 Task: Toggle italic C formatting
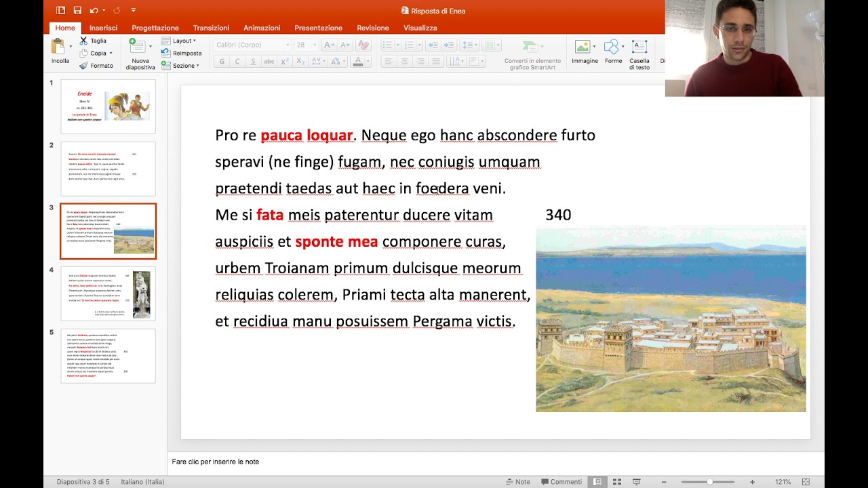(237, 62)
